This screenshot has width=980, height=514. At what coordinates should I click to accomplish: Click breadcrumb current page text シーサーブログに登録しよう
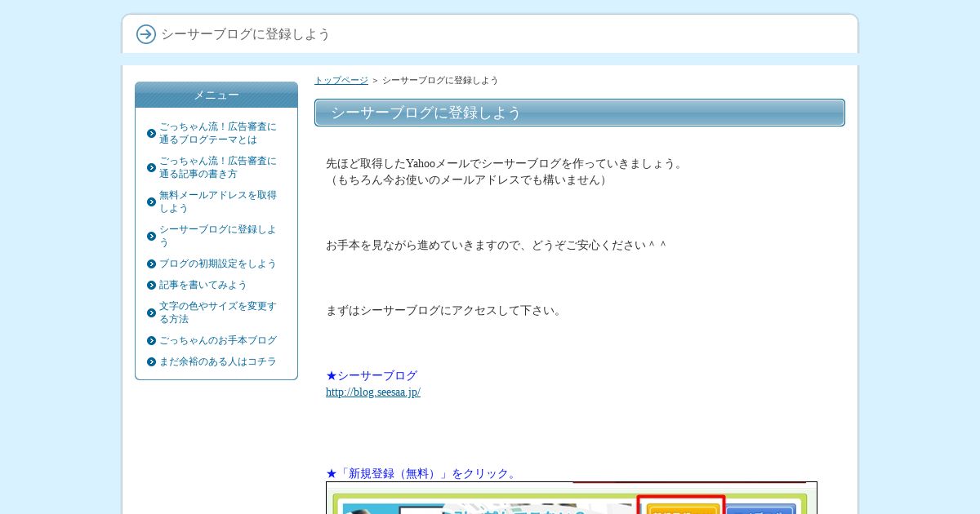click(440, 80)
